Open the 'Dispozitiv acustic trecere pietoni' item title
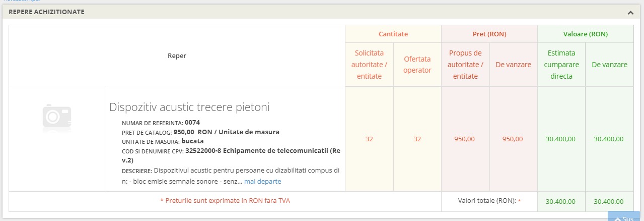644x221 pixels. click(189, 107)
